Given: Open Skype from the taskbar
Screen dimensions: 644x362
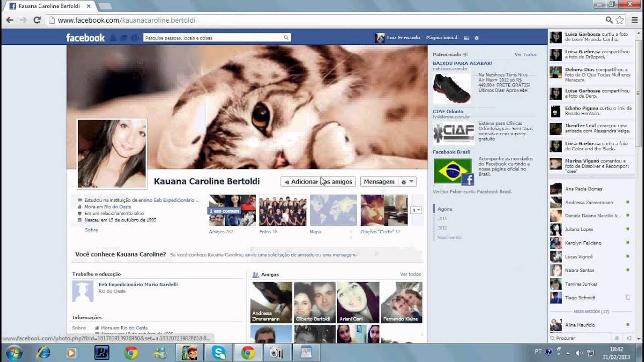Looking at the screenshot, I should tap(219, 353).
